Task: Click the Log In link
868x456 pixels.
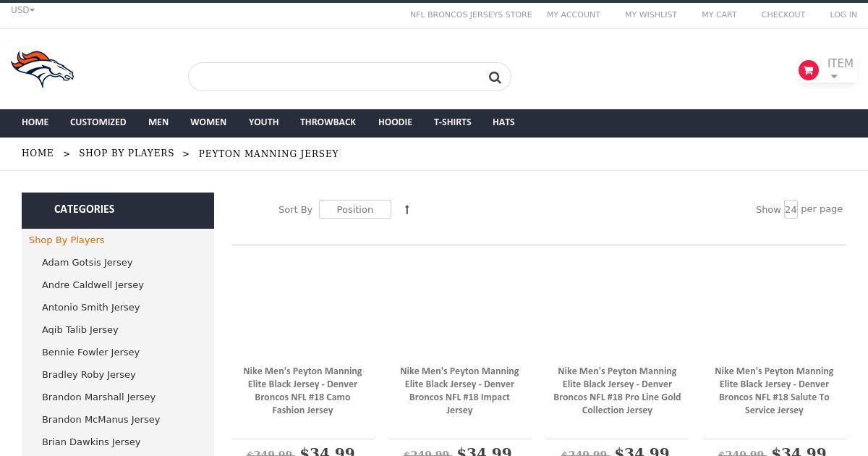Action: point(843,14)
